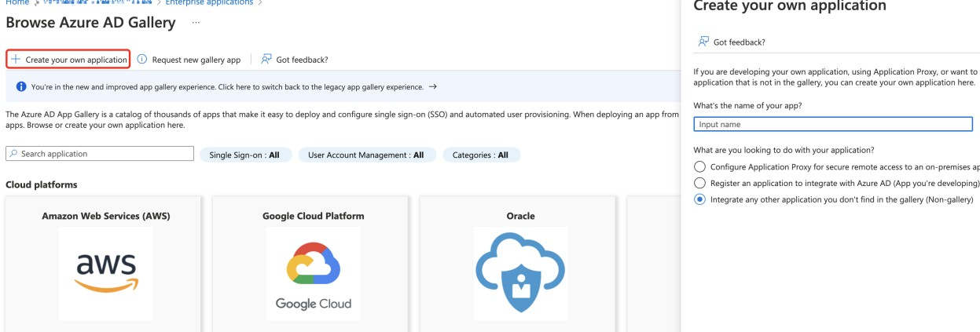980x332 pixels.
Task: Click the switch to legacy app gallery banner
Action: pyautogui.click(x=343, y=86)
